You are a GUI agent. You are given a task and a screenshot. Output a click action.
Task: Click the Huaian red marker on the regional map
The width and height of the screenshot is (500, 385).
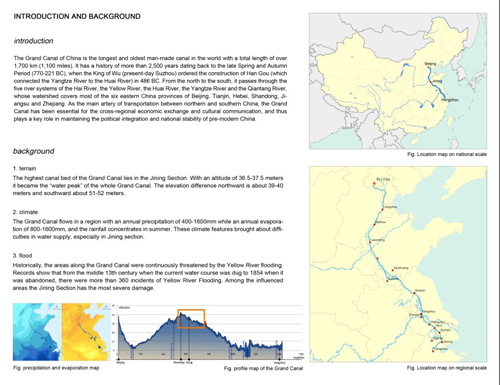[x=414, y=293]
